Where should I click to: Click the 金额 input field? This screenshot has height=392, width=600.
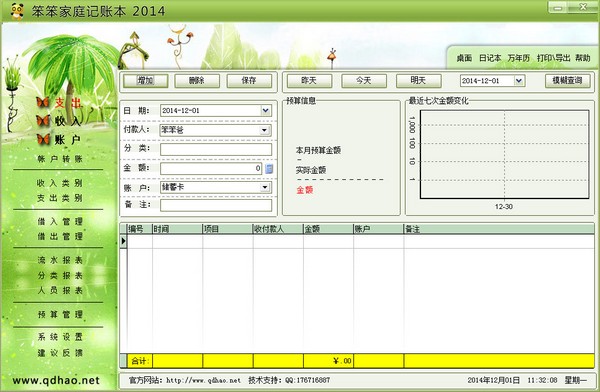(x=211, y=168)
